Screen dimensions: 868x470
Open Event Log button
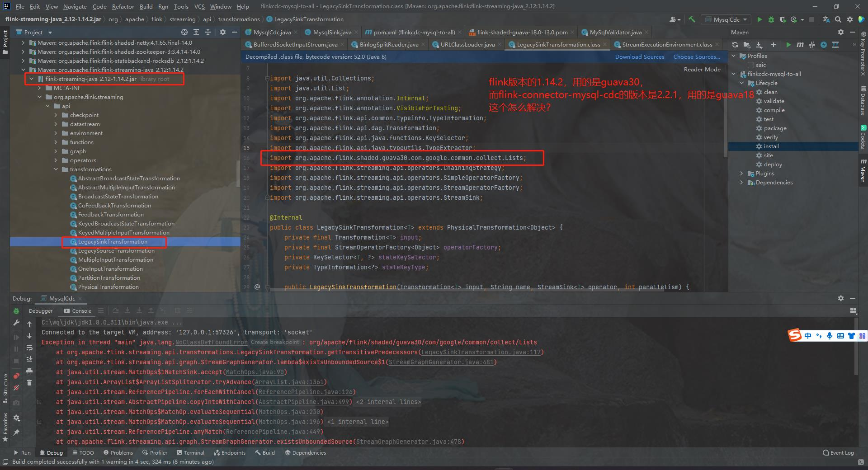(838, 452)
